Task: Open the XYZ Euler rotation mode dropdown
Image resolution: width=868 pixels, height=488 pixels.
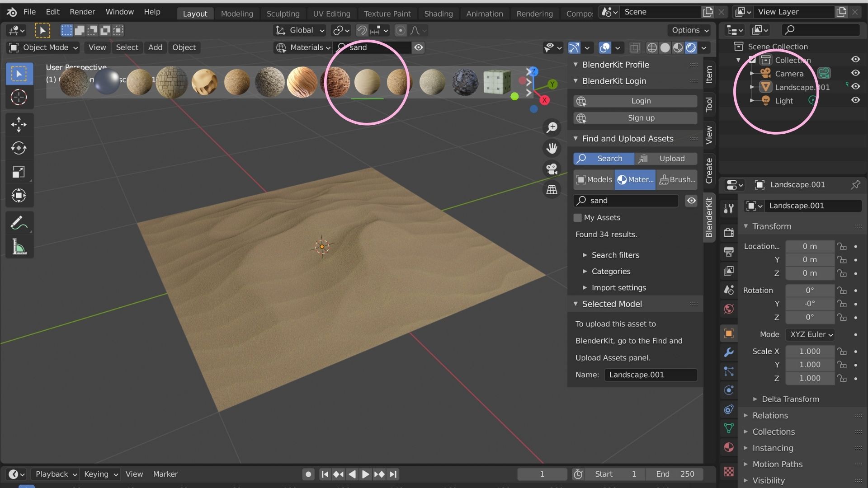Action: pos(810,334)
